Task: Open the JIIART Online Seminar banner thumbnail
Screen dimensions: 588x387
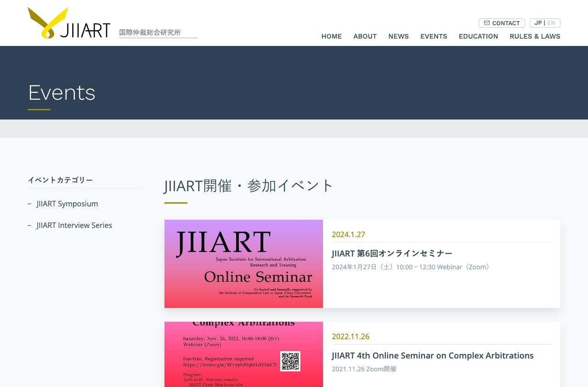Action: (243, 264)
